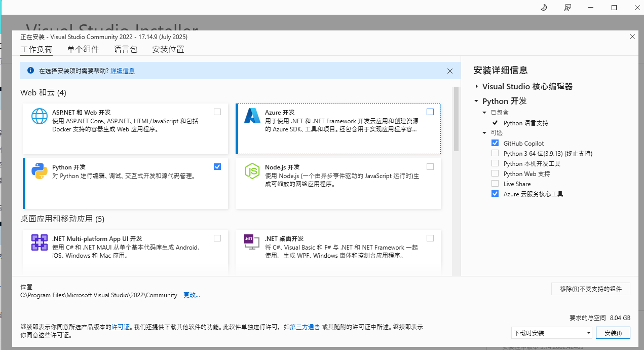644x350 pixels.
Task: Click the Node.js hexagon icon
Action: click(x=252, y=171)
